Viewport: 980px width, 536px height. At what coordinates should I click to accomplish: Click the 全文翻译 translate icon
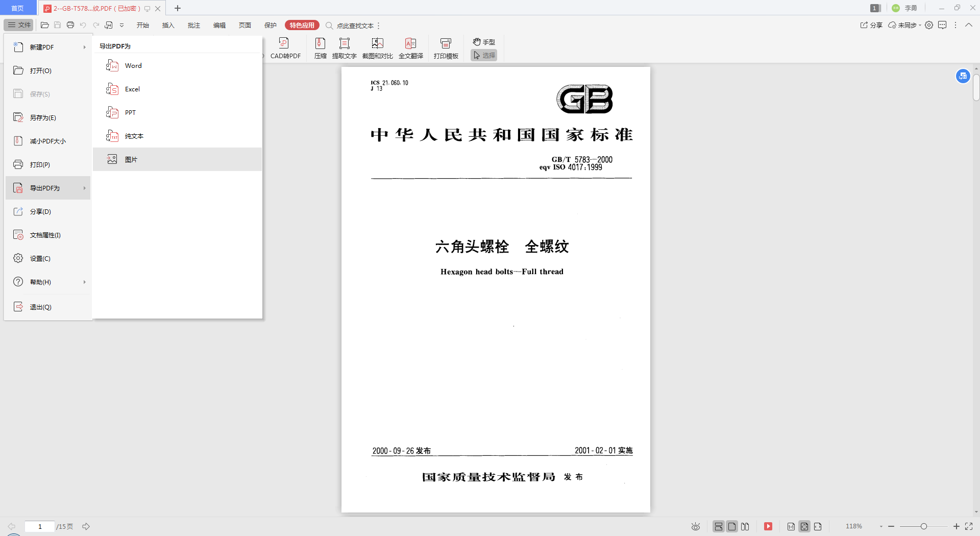[411, 48]
